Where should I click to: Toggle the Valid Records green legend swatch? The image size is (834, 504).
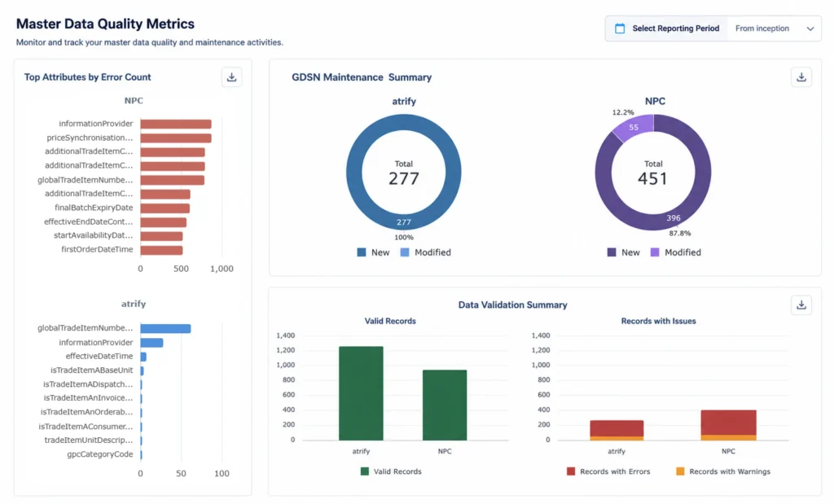(364, 471)
